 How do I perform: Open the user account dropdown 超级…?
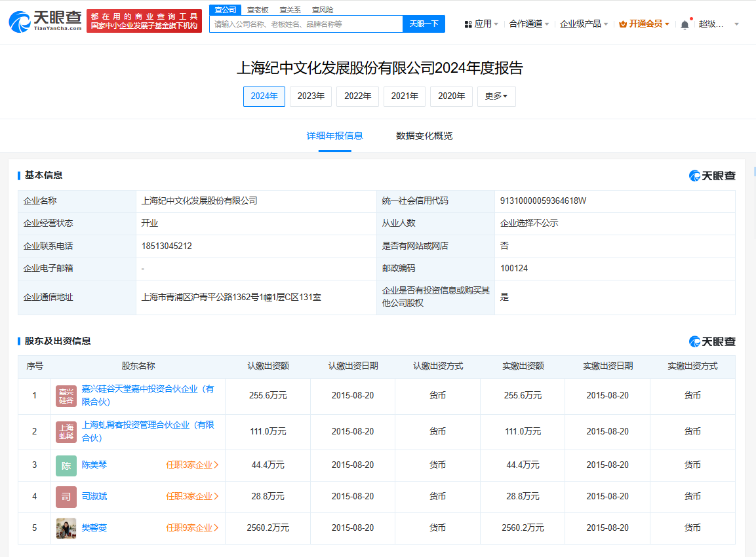tap(719, 24)
